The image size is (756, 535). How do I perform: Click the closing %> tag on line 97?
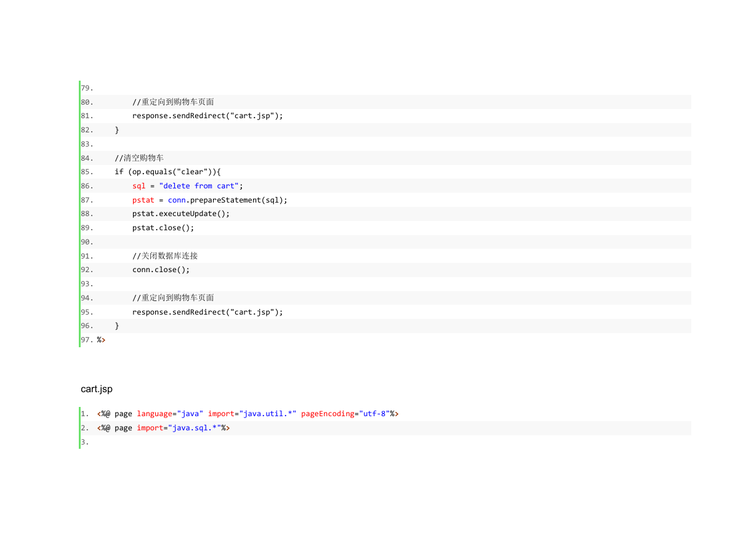[x=101, y=340]
